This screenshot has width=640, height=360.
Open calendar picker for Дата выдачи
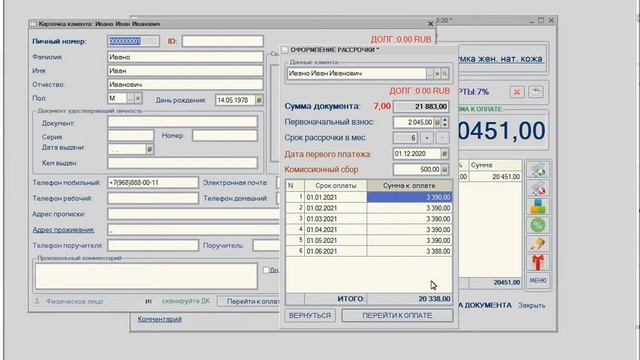(x=149, y=149)
